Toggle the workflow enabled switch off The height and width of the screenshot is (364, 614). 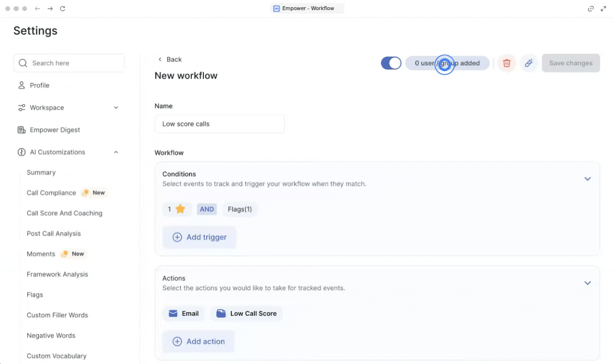tap(391, 63)
